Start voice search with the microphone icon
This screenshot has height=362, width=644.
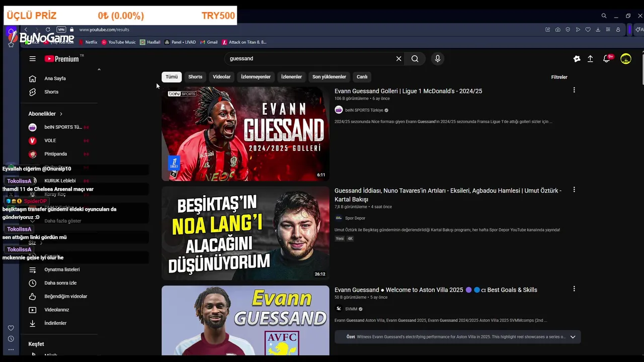pyautogui.click(x=437, y=59)
